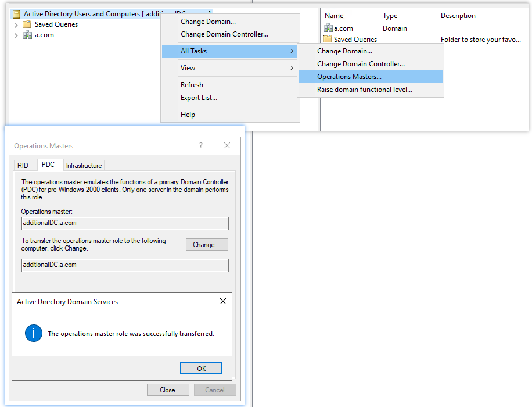Click Close in the Operations Masters dialog
The image size is (532, 407).
pos(168,390)
